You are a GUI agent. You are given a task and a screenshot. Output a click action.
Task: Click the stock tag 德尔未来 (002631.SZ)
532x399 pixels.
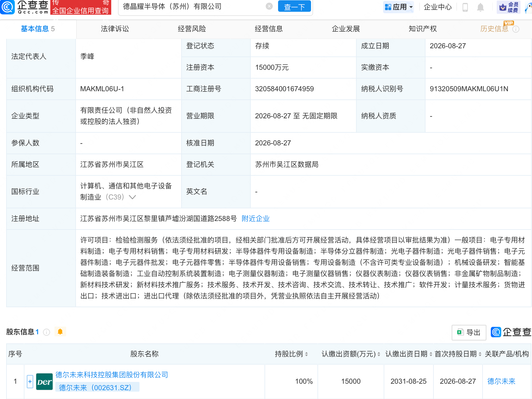pyautogui.click(x=97, y=388)
